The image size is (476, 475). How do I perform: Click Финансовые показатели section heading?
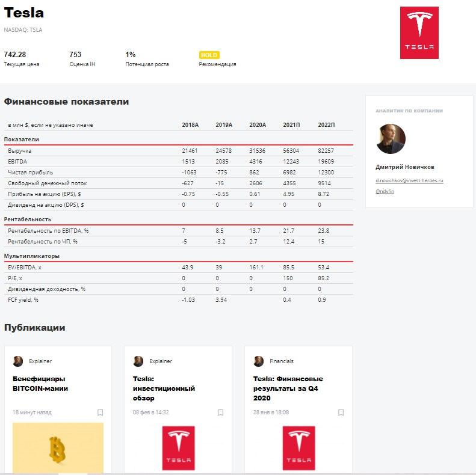click(66, 102)
